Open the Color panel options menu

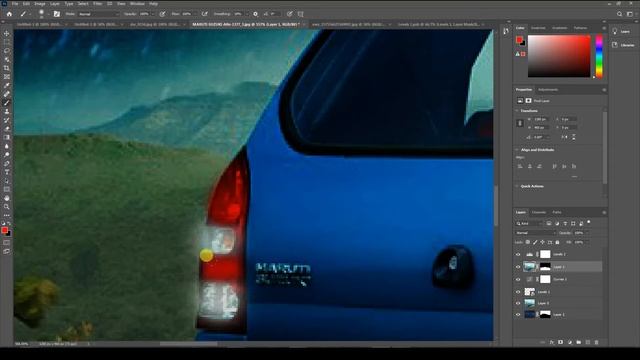(x=604, y=28)
